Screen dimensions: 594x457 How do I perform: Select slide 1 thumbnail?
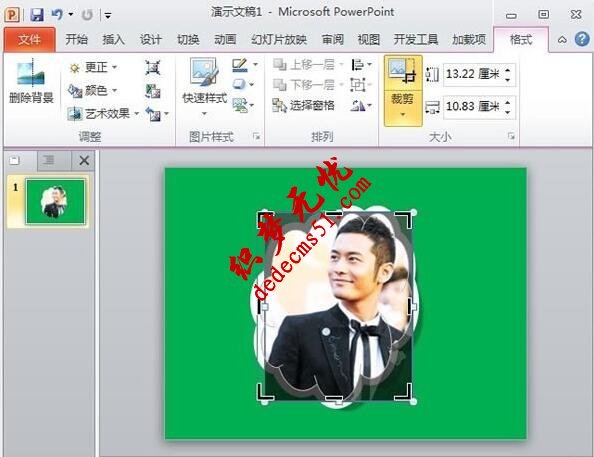point(55,202)
